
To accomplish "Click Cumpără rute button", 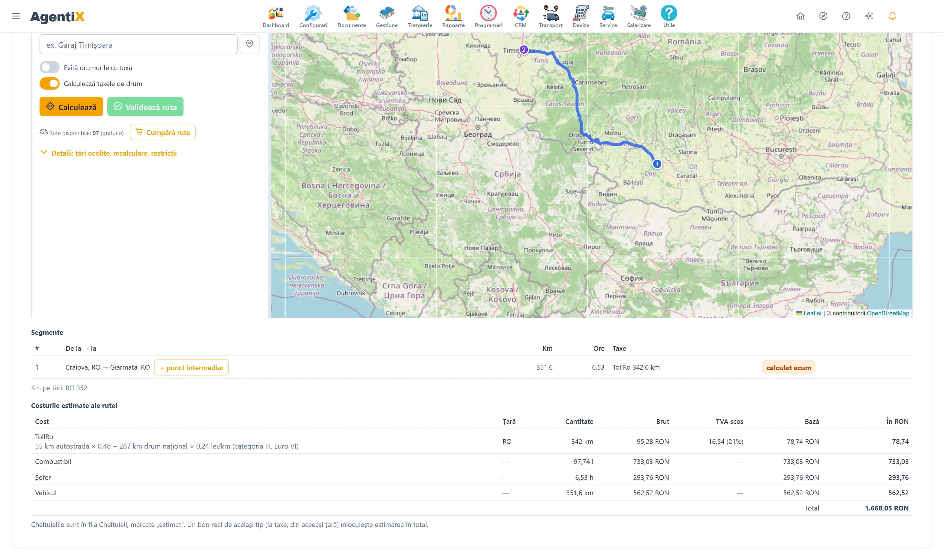I will point(162,132).
